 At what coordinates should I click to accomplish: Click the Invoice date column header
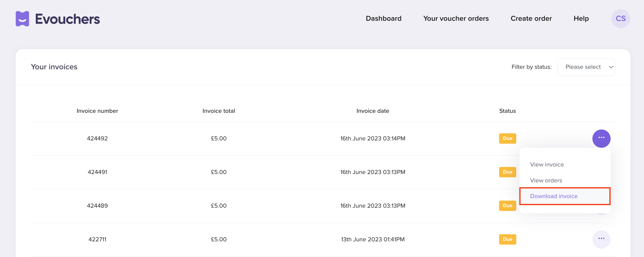pos(373,111)
